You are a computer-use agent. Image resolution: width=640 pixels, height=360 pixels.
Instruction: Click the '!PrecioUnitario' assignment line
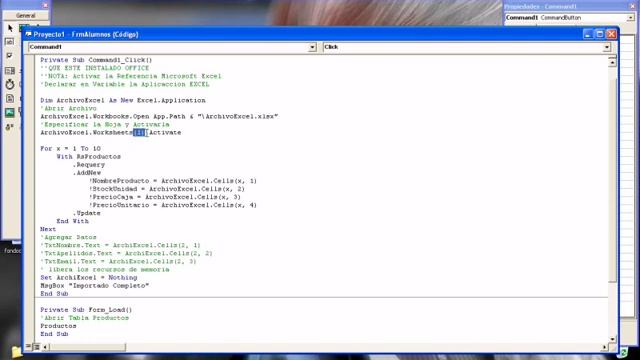pos(173,205)
